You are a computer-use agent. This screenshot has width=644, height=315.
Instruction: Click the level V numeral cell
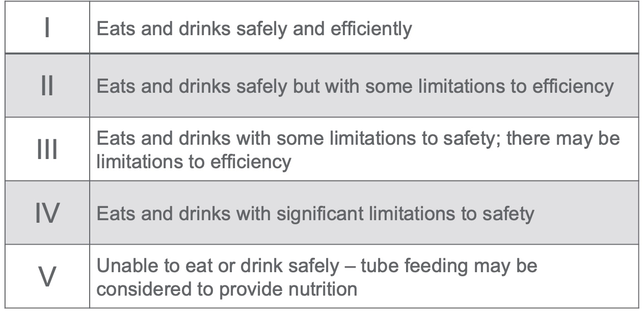tap(47, 276)
